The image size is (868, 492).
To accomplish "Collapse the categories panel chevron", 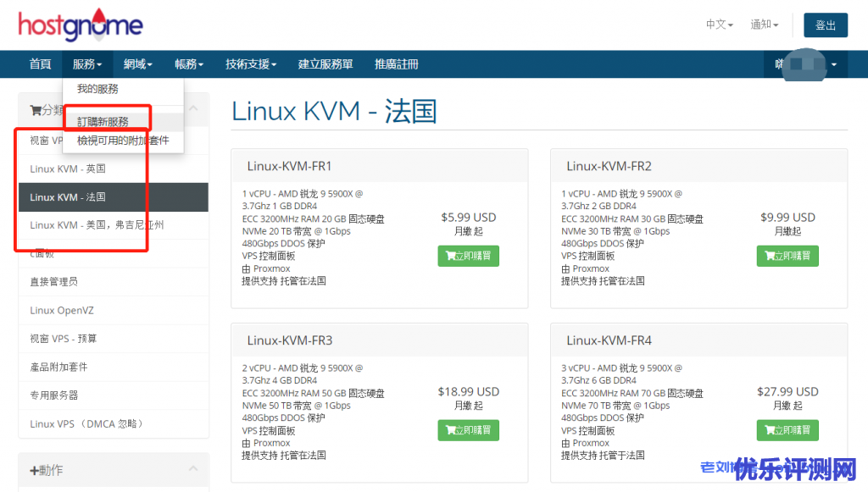I will pyautogui.click(x=193, y=109).
